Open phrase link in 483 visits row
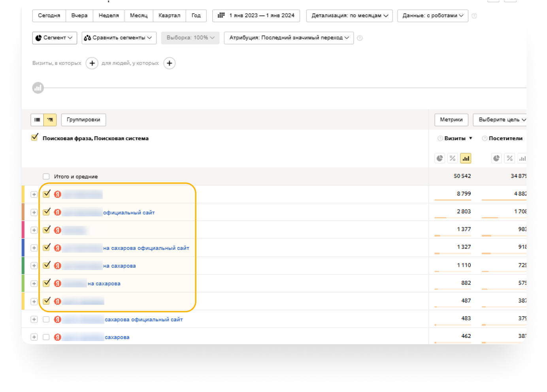This screenshot has height=392, width=547. [x=143, y=319]
